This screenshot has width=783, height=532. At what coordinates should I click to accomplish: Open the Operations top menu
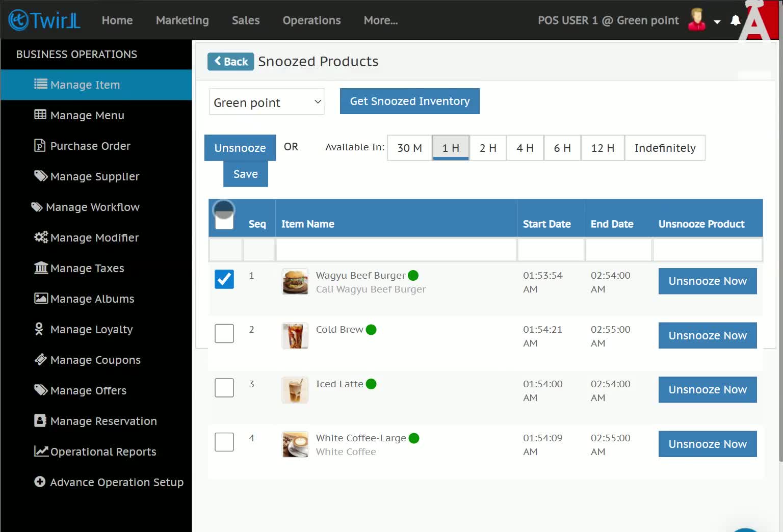[311, 20]
